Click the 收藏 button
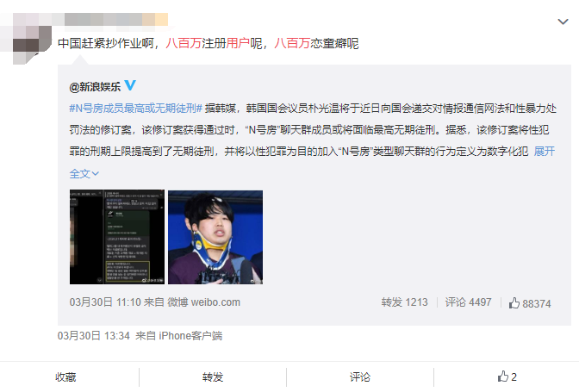The width and height of the screenshot is (579, 392). click(65, 376)
